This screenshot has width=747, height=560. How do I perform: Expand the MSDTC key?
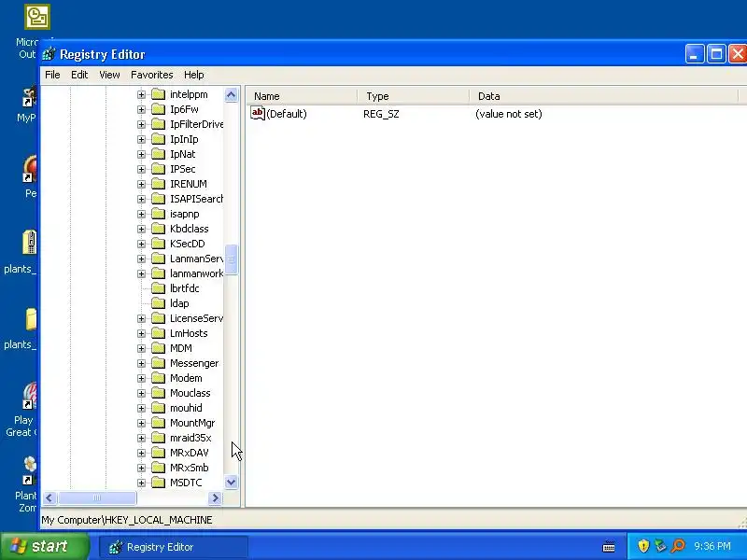pyautogui.click(x=142, y=483)
